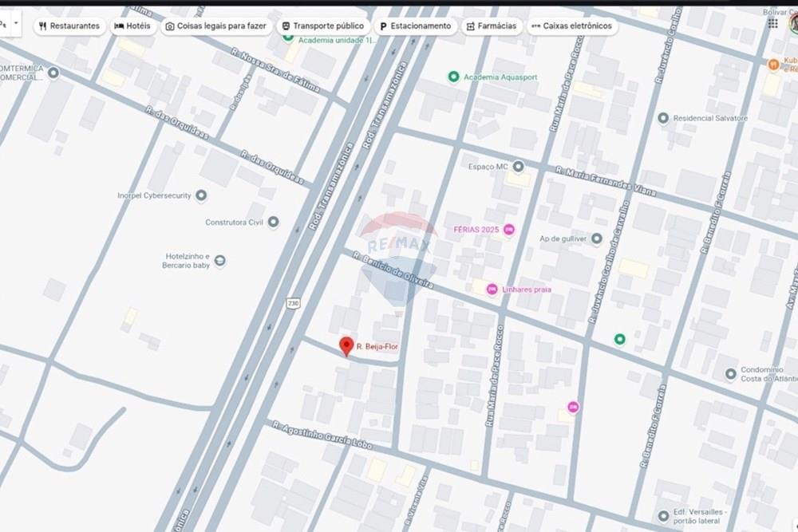Open the Google apps grid icon
The image size is (798, 532).
coord(772,23)
